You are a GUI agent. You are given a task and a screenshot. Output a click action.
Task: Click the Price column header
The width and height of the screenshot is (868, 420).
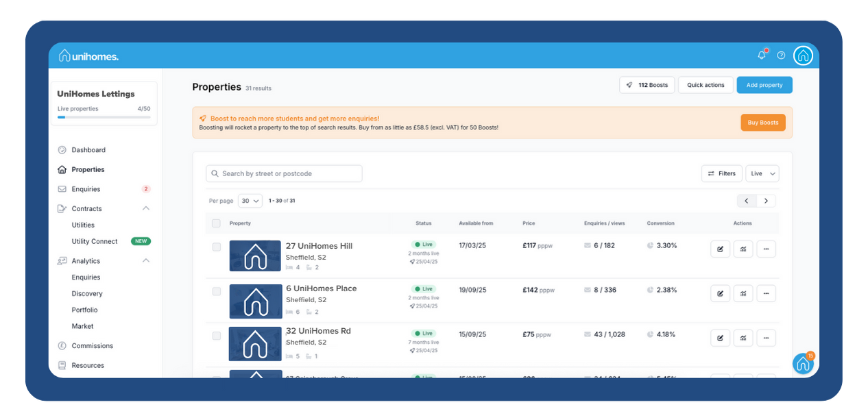pos(529,223)
